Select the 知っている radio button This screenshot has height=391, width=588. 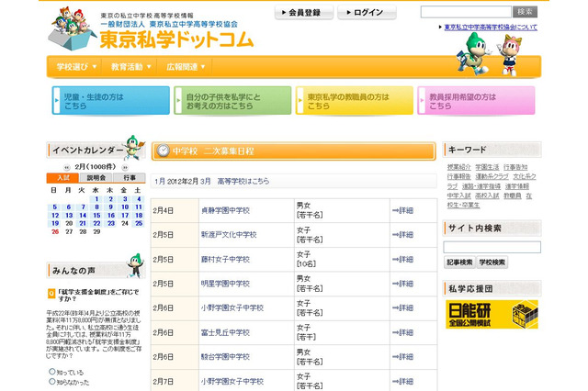[x=52, y=371]
